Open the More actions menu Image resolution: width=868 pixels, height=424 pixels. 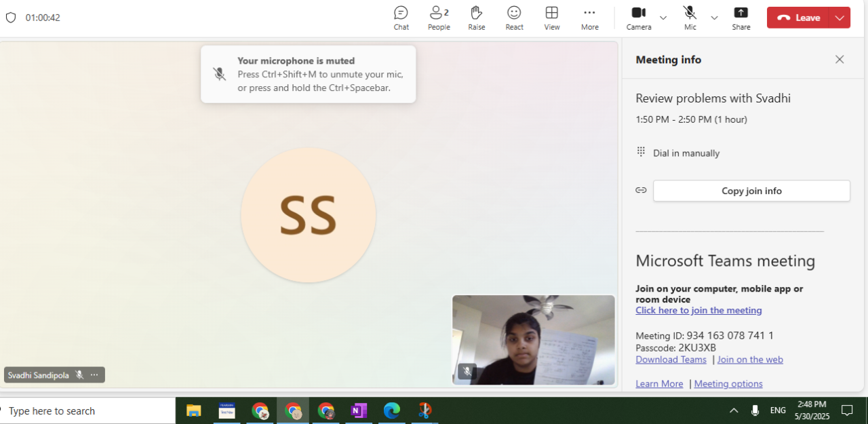(x=589, y=18)
